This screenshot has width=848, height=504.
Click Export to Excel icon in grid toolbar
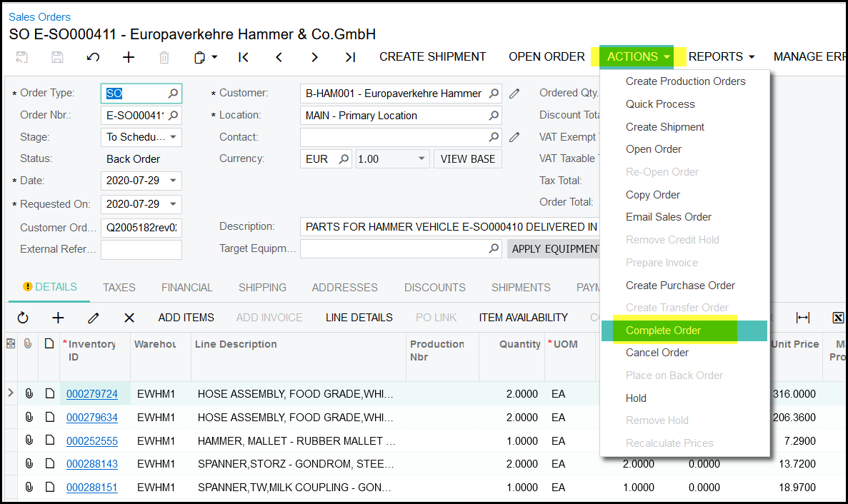838,318
